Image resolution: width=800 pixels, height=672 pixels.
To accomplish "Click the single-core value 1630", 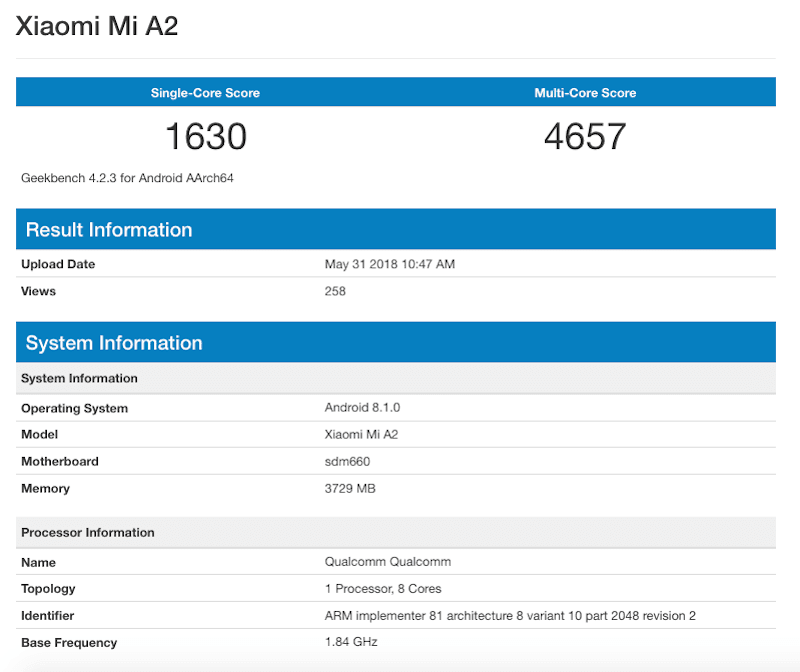I will pos(206,136).
